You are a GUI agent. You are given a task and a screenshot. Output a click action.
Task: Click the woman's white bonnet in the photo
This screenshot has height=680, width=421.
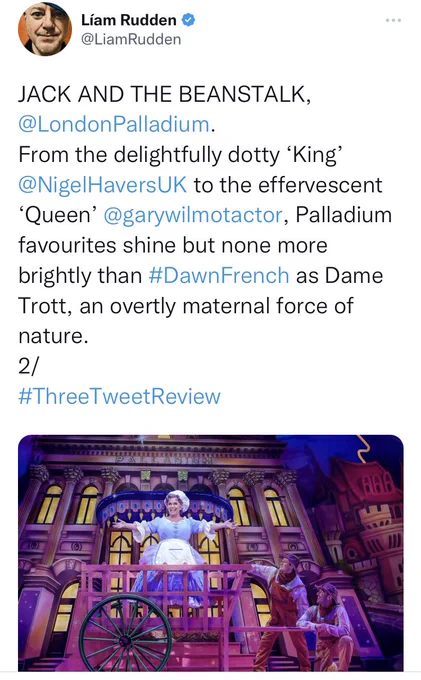tap(177, 500)
